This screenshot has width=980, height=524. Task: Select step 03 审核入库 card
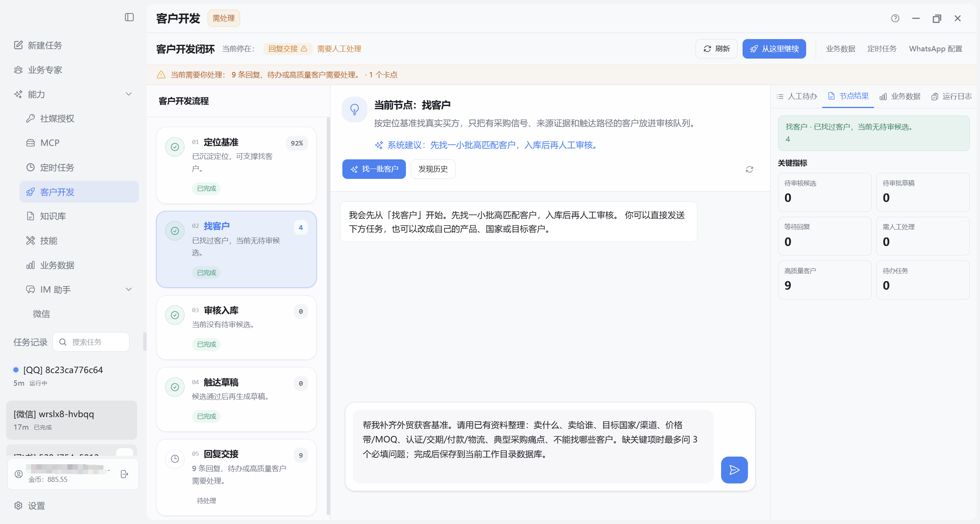(236, 327)
